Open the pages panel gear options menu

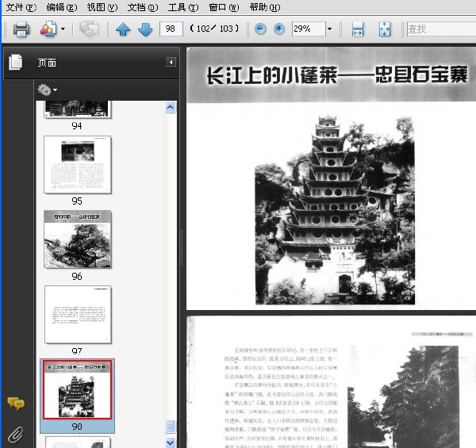point(47,90)
